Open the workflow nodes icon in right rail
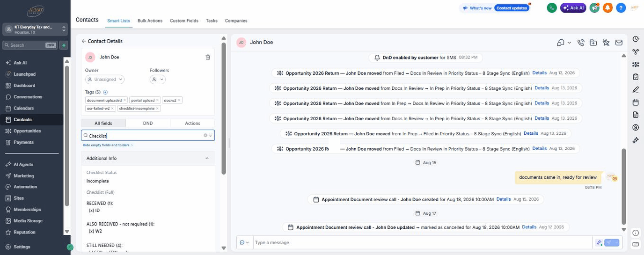The width and height of the screenshot is (644, 255). point(636,52)
